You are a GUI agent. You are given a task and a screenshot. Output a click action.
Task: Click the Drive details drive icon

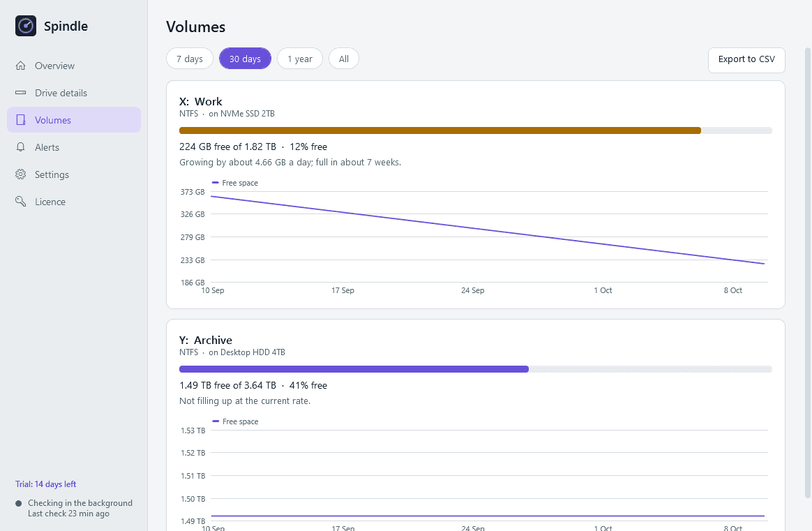pos(21,93)
